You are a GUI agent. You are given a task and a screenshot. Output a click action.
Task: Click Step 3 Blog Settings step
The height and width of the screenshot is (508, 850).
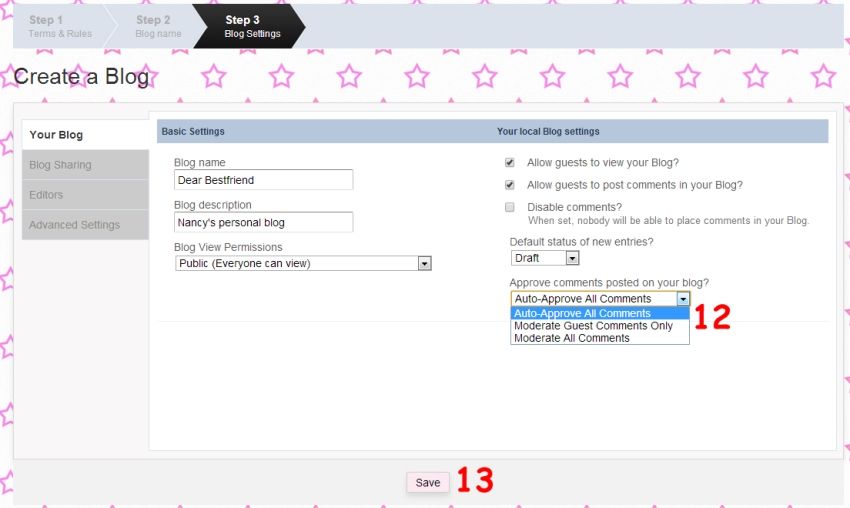252,26
